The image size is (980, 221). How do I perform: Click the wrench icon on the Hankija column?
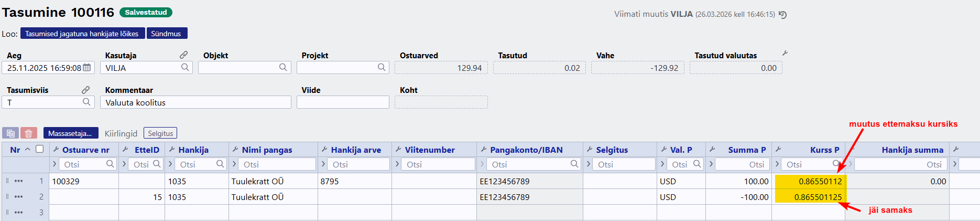[x=171, y=150]
